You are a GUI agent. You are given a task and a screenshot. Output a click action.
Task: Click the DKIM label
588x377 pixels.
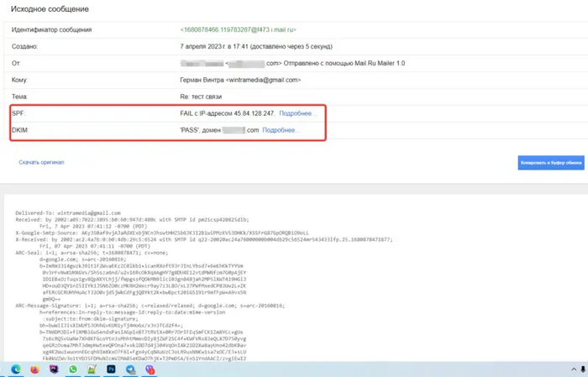click(20, 130)
